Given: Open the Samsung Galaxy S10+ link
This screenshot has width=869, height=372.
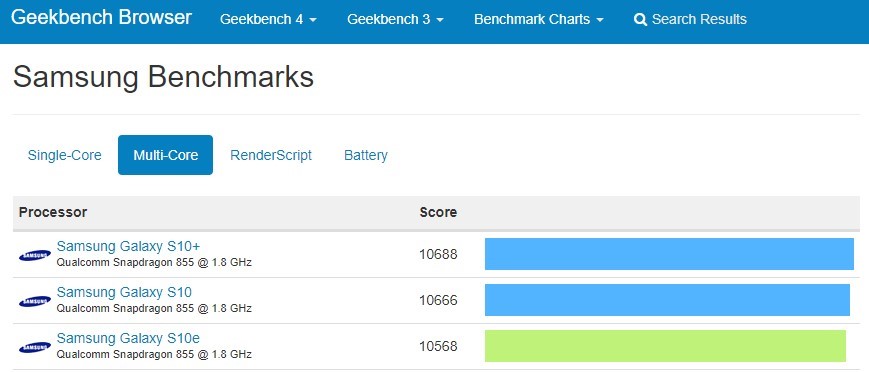Looking at the screenshot, I should pos(128,246).
